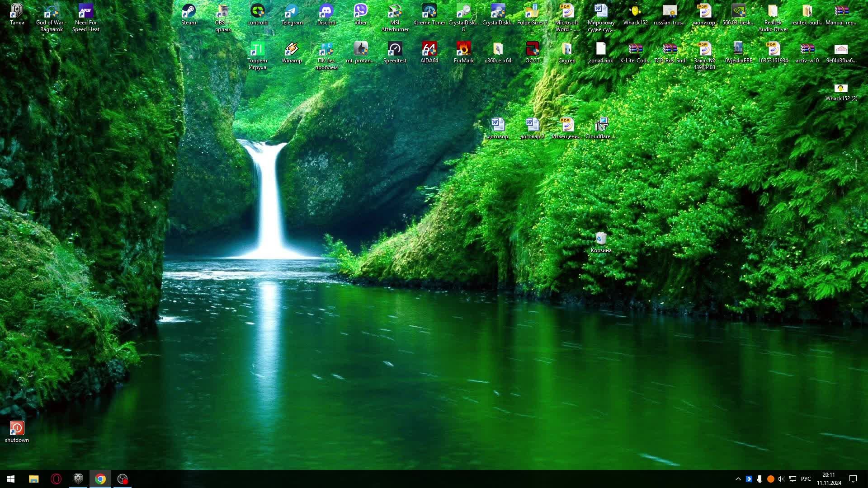Image resolution: width=868 pixels, height=488 pixels.
Task: Select the OCCT desktop icon
Action: pyautogui.click(x=532, y=50)
